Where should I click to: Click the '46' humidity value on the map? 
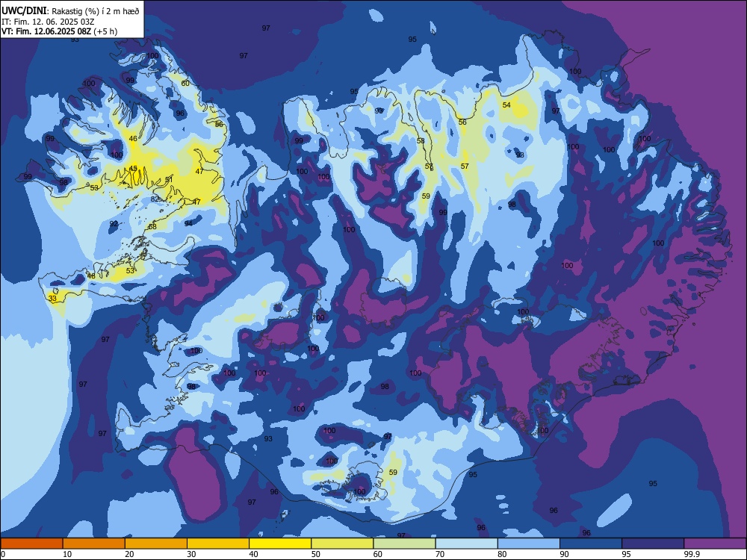pyautogui.click(x=133, y=139)
